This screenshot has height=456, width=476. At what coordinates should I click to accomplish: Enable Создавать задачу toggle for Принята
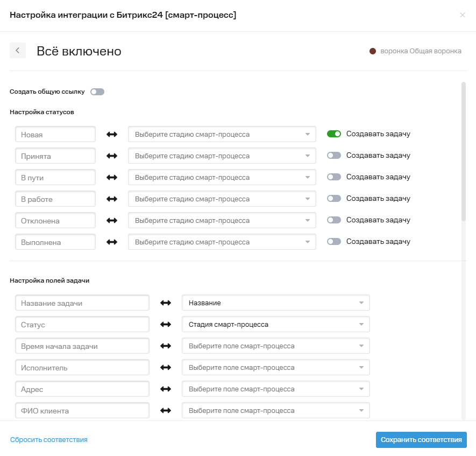pos(334,156)
